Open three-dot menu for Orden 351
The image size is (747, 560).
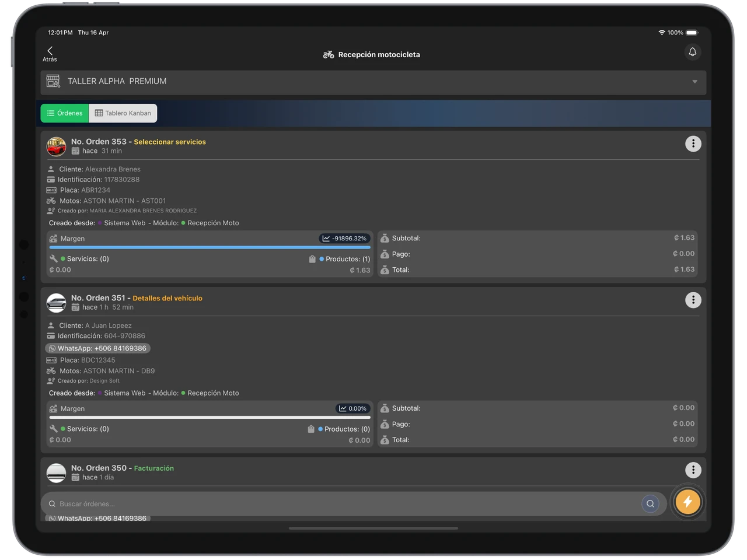tap(693, 300)
